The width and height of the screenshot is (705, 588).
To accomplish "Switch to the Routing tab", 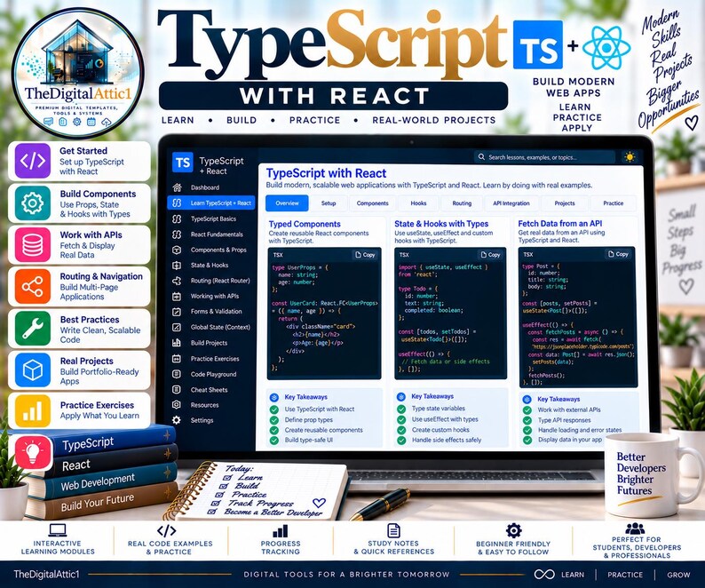I will pyautogui.click(x=462, y=203).
